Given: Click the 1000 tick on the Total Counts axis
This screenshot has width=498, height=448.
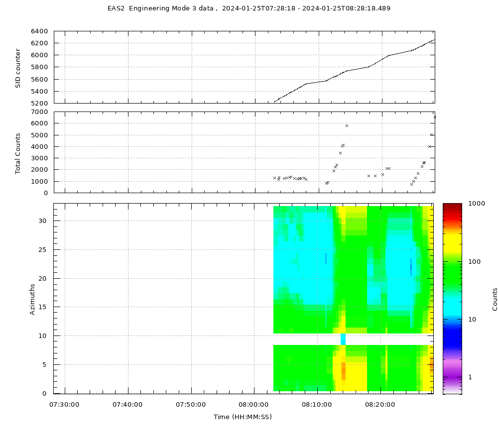Looking at the screenshot, I should 39,182.
